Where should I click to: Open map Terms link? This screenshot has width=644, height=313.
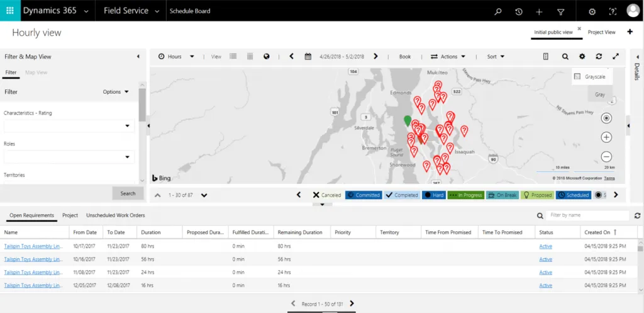[609, 178]
